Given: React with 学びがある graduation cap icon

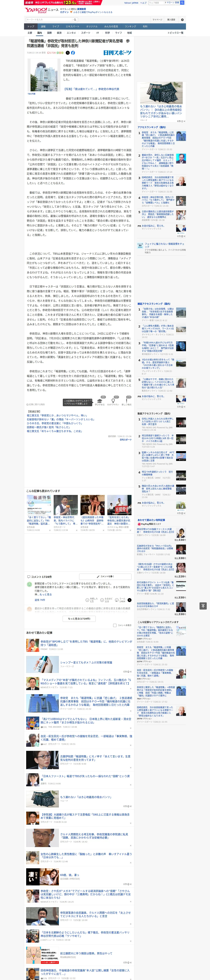Looking at the screenshot, I should tap(100, 401).
